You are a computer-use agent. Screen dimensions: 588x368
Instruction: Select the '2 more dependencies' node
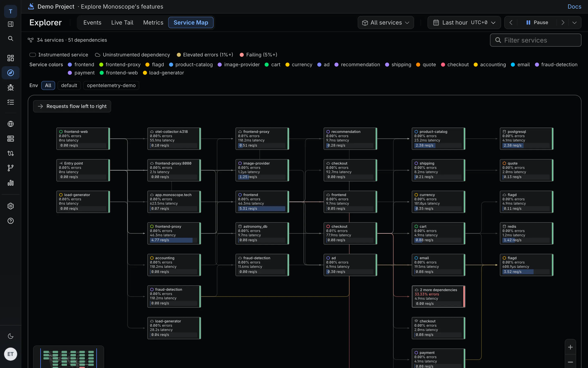(438, 296)
